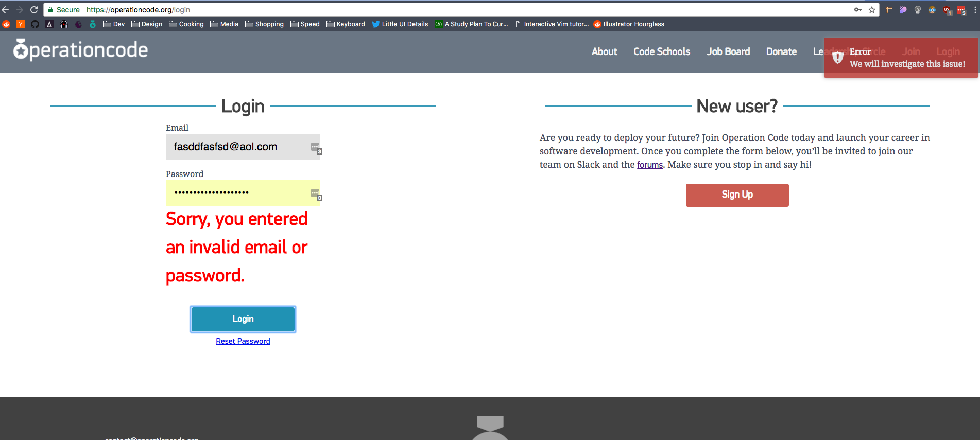Open the headphones bookmark icon

64,24
